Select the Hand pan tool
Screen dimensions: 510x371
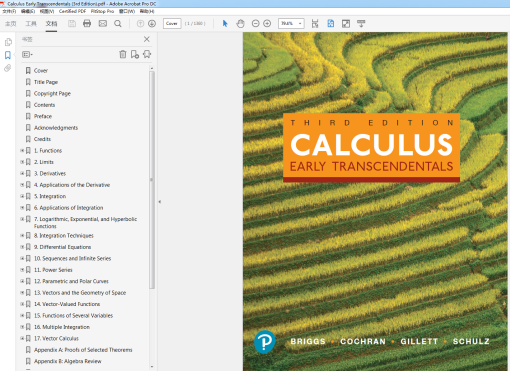click(240, 24)
